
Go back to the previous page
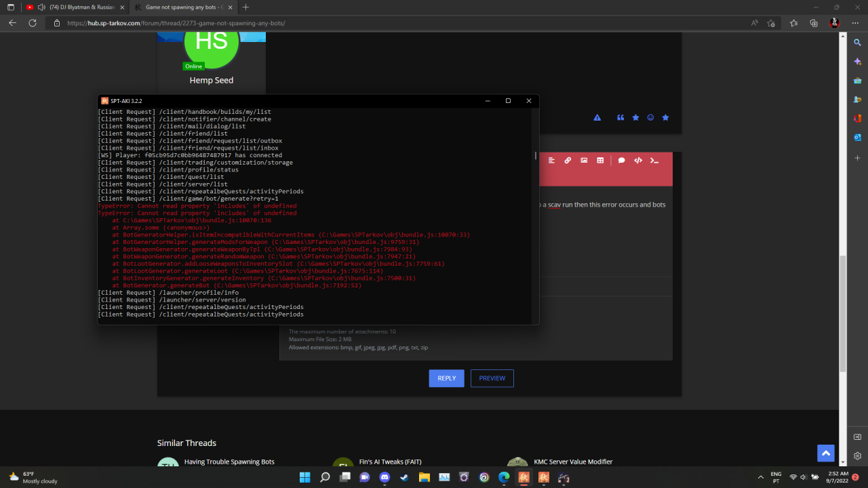(x=12, y=23)
